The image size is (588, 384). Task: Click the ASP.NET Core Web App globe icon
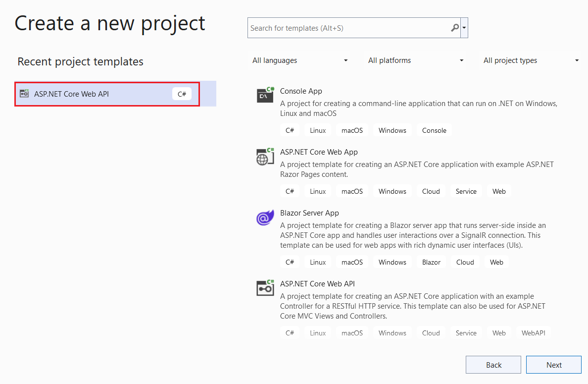(265, 157)
